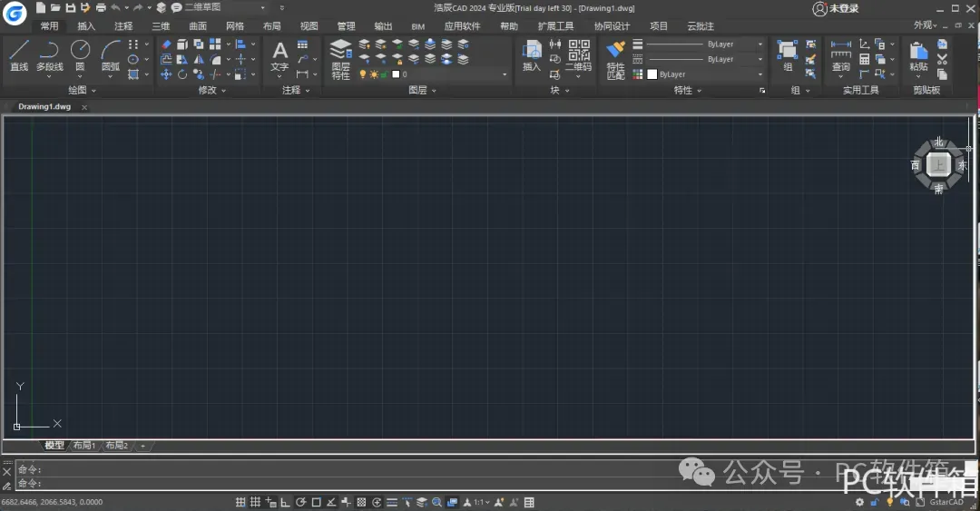Toggle grid display in status bar
The height and width of the screenshot is (511, 980).
[256, 502]
